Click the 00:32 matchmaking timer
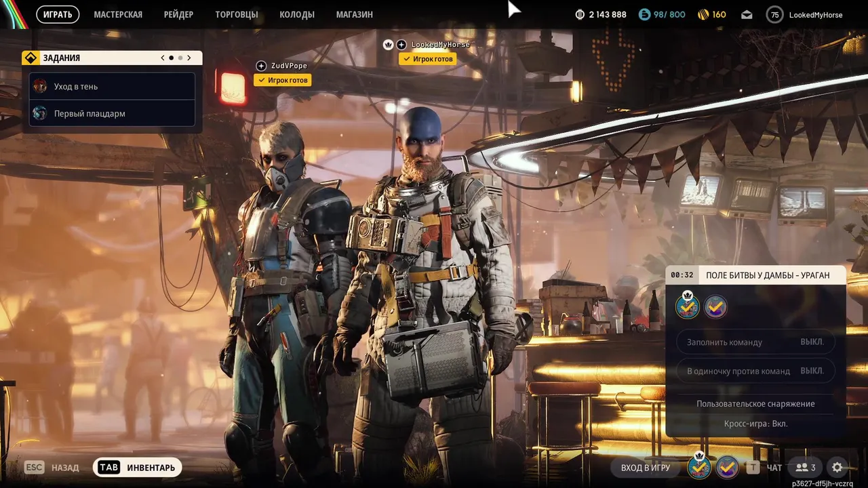 pos(682,275)
